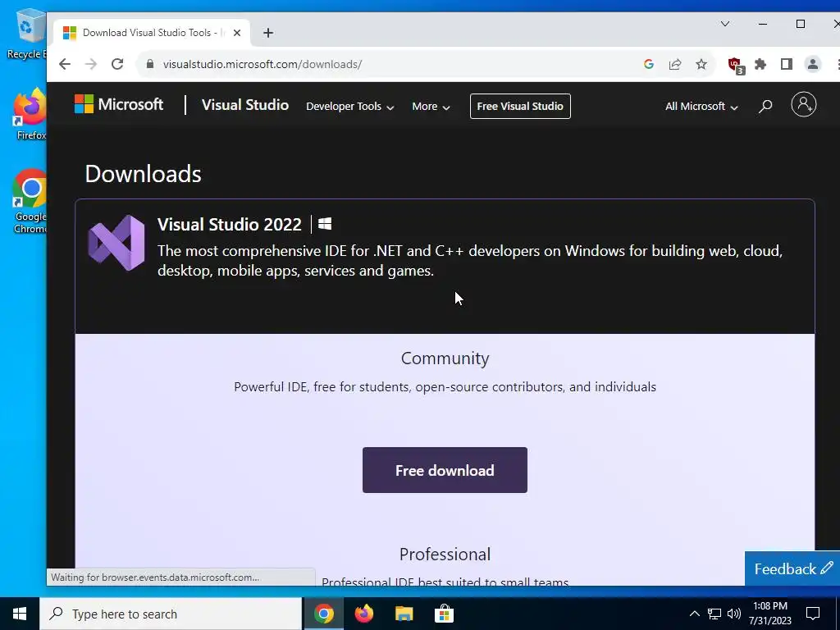Click the Community Free download button
The height and width of the screenshot is (630, 840).
tap(445, 470)
